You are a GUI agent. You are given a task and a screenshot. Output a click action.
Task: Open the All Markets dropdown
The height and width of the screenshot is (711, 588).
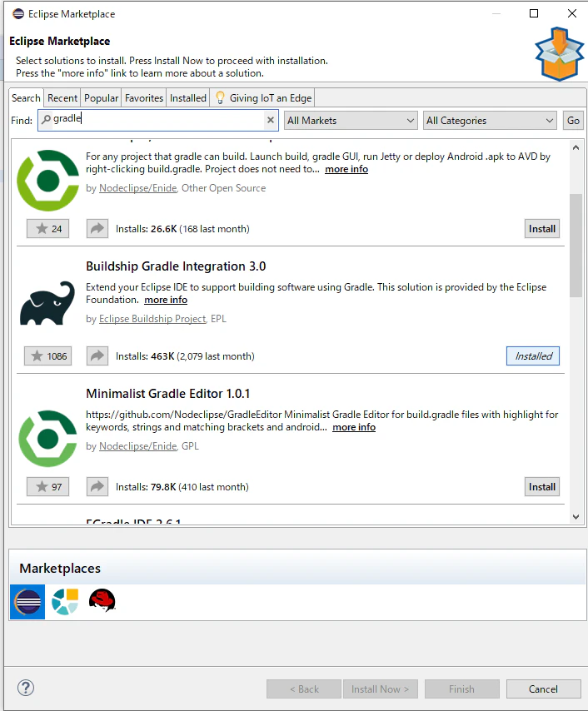pos(351,121)
